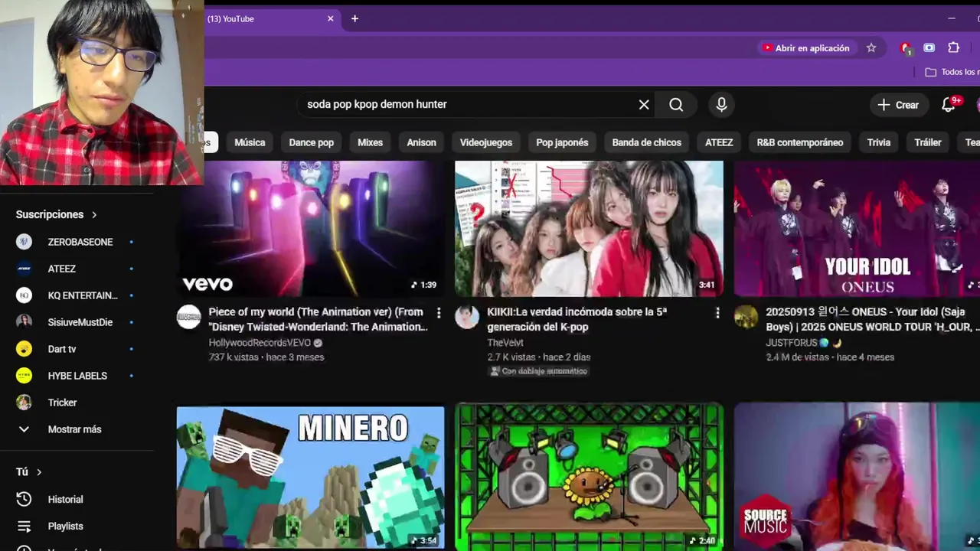This screenshot has height=551, width=980.
Task: Go to TheVelvt channel name link
Action: 505,343
